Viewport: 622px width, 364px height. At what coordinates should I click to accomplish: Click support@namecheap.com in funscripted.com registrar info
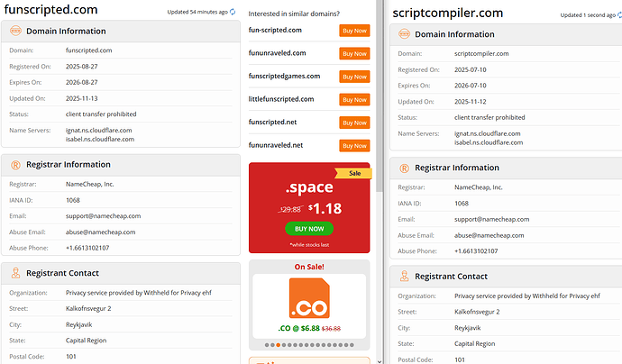pyautogui.click(x=103, y=216)
